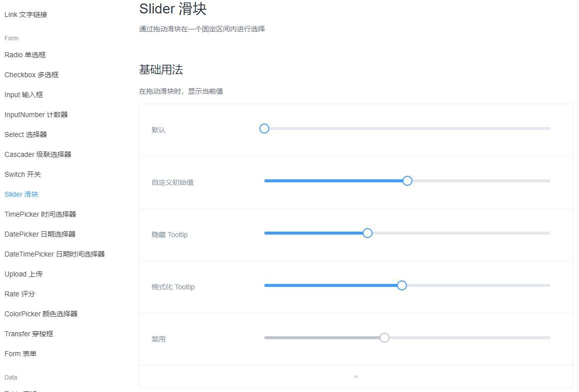Screen dimensions: 579x392
Task: Open Upload 上传 component page
Action: click(23, 274)
